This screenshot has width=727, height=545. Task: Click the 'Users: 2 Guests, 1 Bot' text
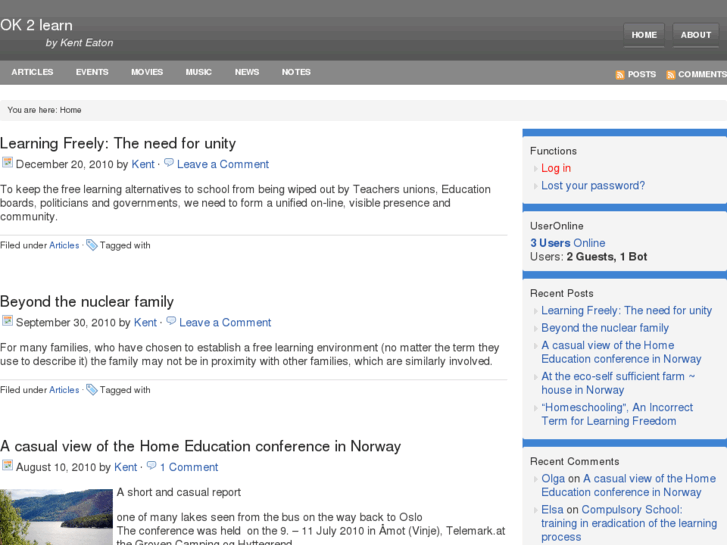[x=588, y=256]
